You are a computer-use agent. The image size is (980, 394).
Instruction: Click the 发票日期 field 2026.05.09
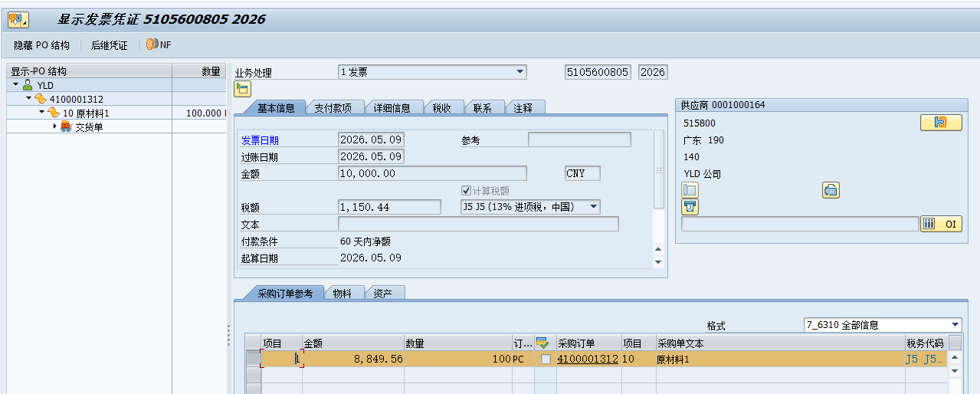click(x=371, y=140)
